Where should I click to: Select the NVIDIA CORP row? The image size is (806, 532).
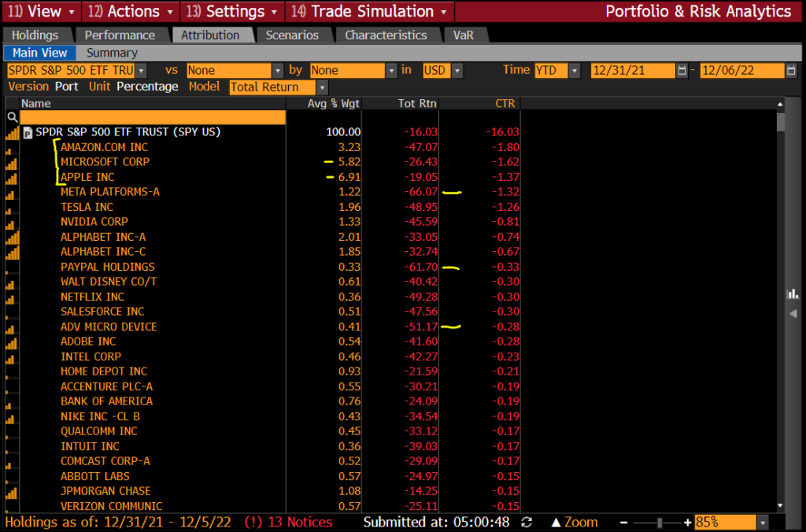[263, 222]
